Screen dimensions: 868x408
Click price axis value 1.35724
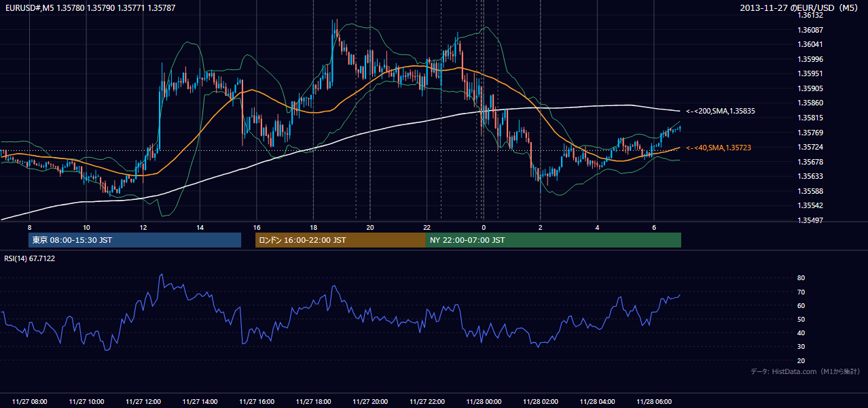[x=810, y=147]
